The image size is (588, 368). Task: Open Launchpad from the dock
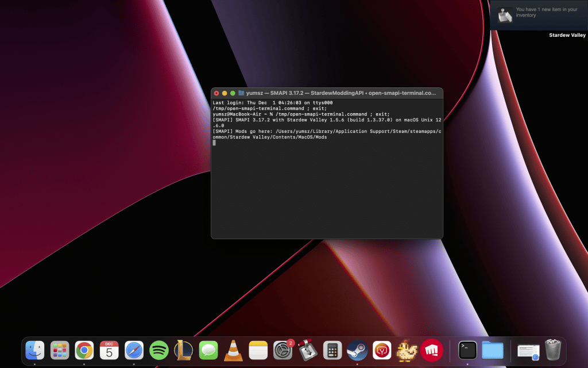tap(59, 350)
